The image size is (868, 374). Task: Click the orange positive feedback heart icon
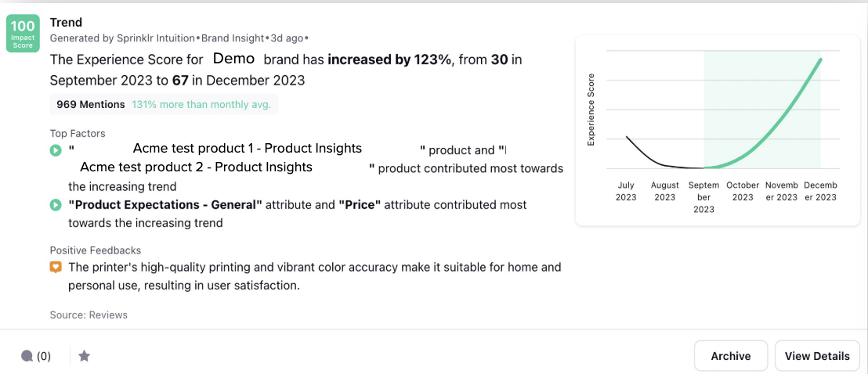pyautogui.click(x=55, y=268)
